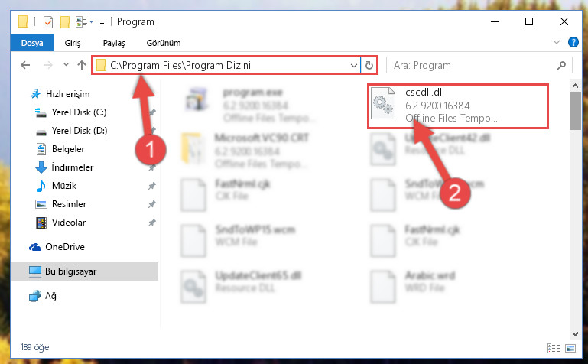Click the vertical scrollbar down arrow
This screenshot has width=588, height=364.
pyautogui.click(x=575, y=334)
